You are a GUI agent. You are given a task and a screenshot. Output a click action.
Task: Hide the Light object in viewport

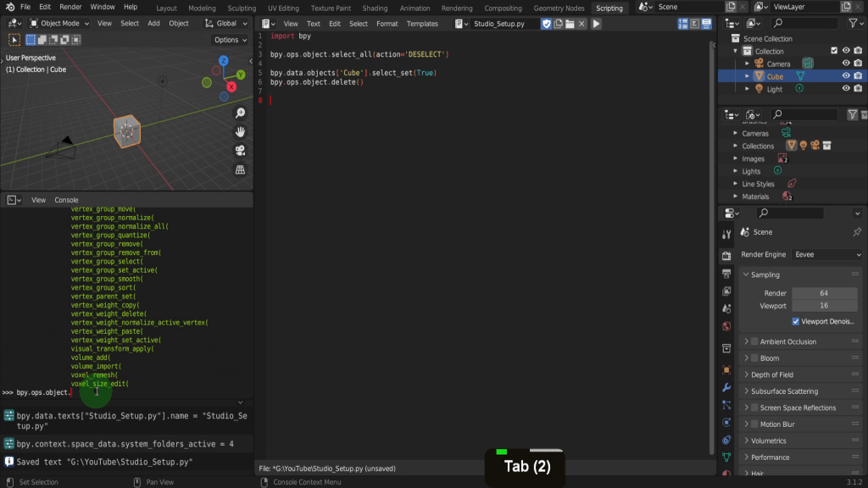coord(846,89)
